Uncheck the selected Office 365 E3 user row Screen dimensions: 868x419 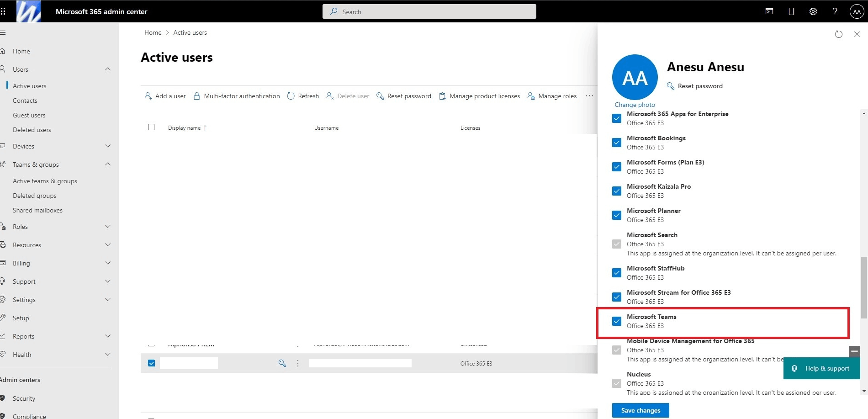point(151,363)
